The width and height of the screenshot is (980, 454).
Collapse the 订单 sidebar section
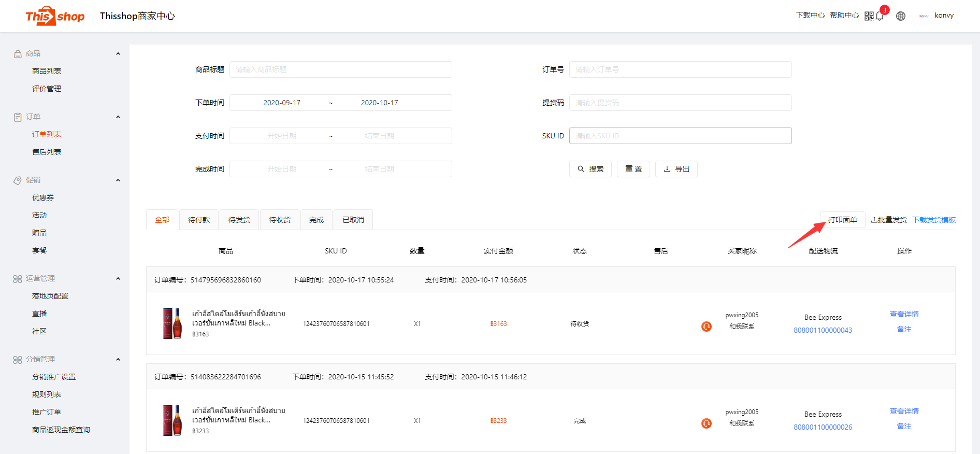[118, 117]
